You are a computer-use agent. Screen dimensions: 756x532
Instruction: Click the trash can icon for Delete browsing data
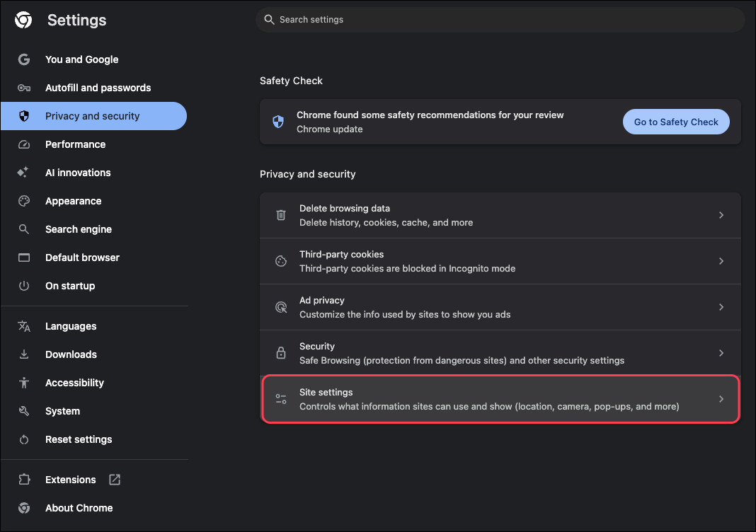(x=281, y=215)
